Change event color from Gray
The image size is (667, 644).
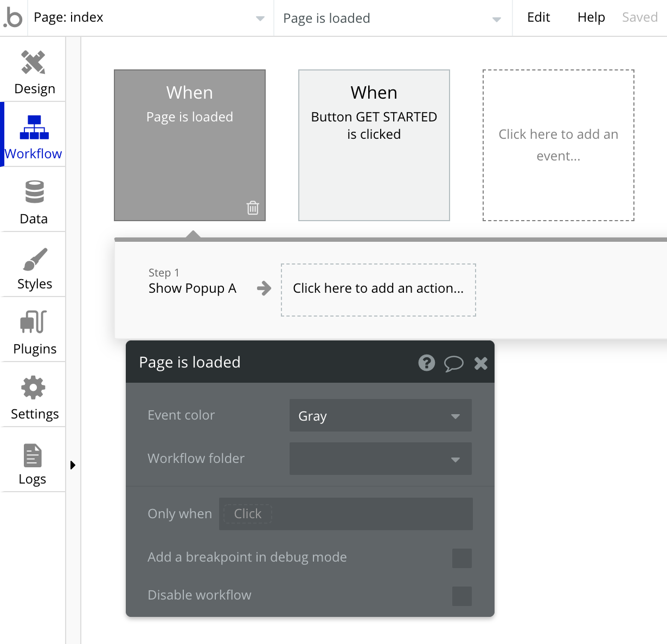click(x=380, y=416)
